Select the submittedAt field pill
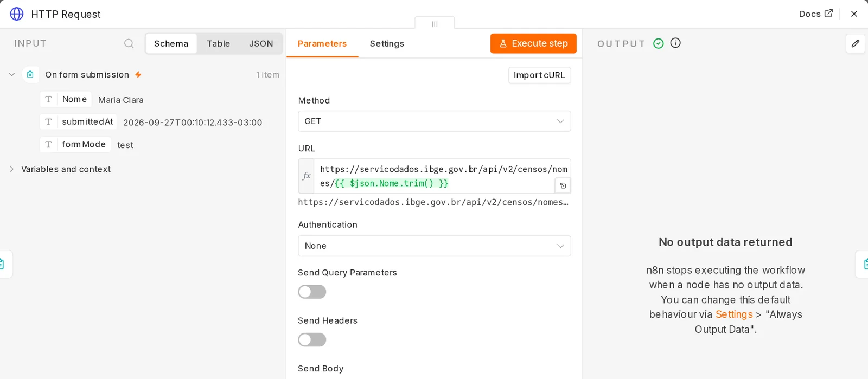 click(x=78, y=121)
